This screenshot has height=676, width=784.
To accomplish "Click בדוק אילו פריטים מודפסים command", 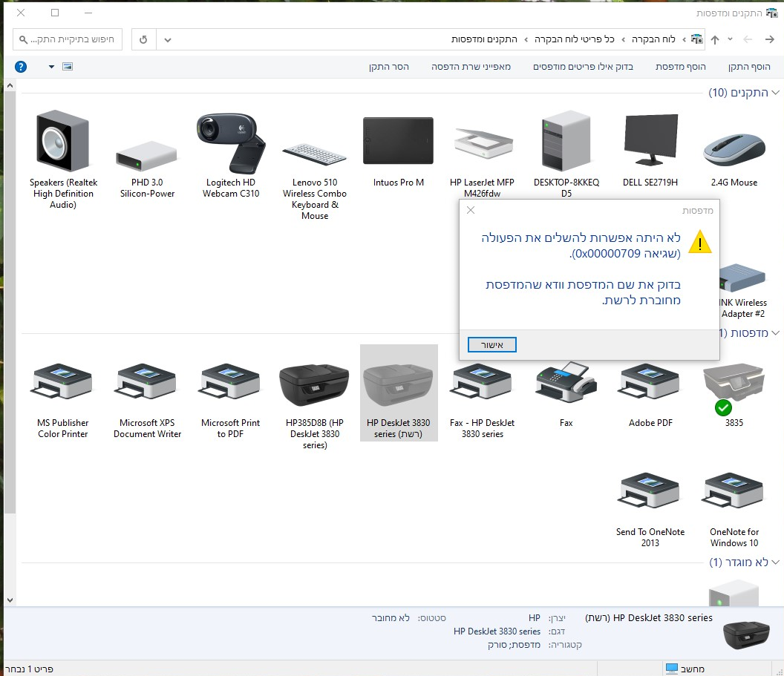I will point(583,67).
